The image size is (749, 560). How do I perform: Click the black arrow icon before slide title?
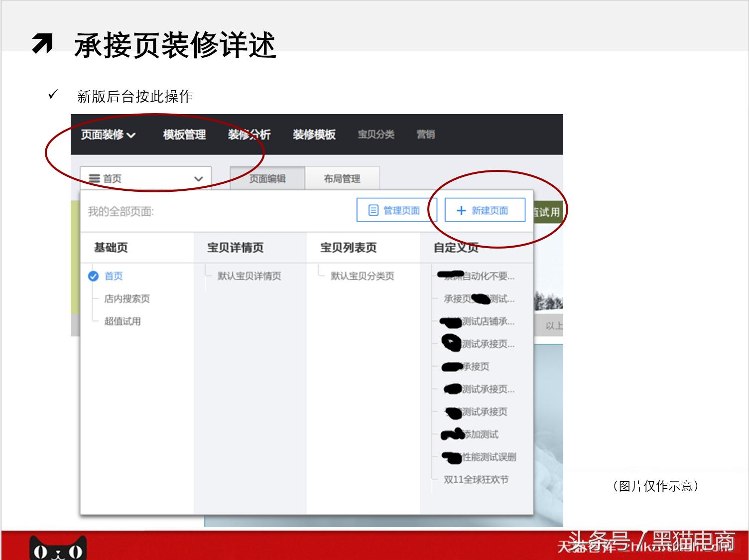click(44, 44)
